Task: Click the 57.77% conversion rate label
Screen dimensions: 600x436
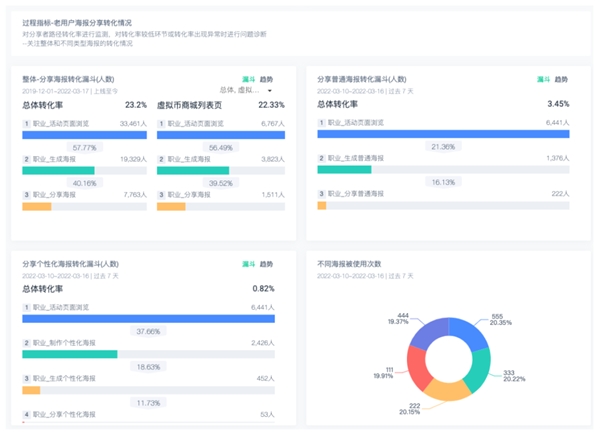Action: [86, 147]
